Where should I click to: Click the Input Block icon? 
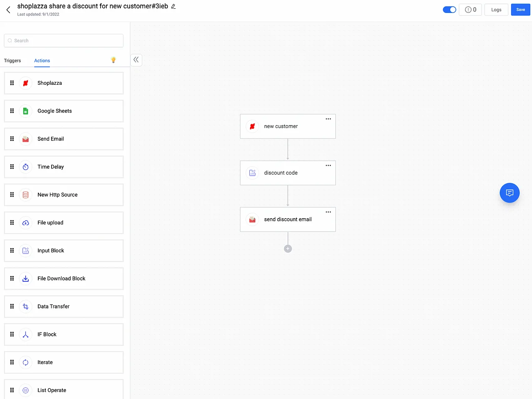[x=25, y=250]
